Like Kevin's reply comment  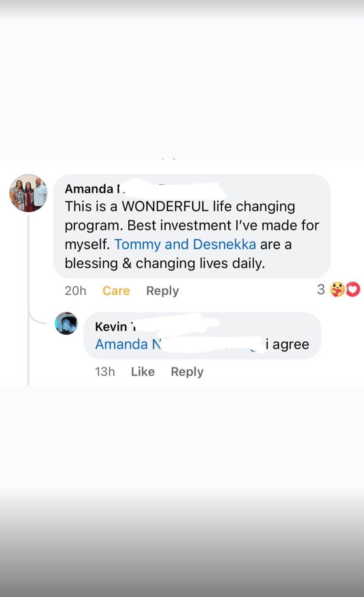[x=143, y=372]
